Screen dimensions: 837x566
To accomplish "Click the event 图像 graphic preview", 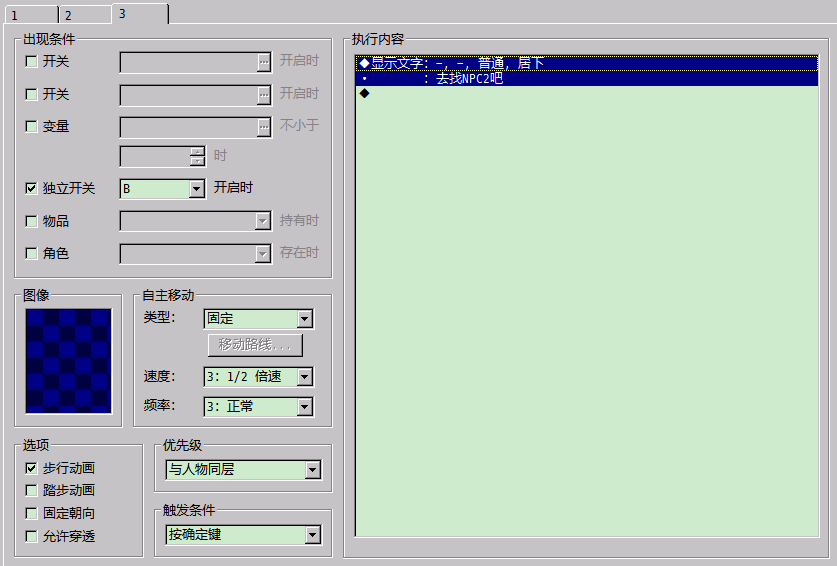I will coord(68,361).
